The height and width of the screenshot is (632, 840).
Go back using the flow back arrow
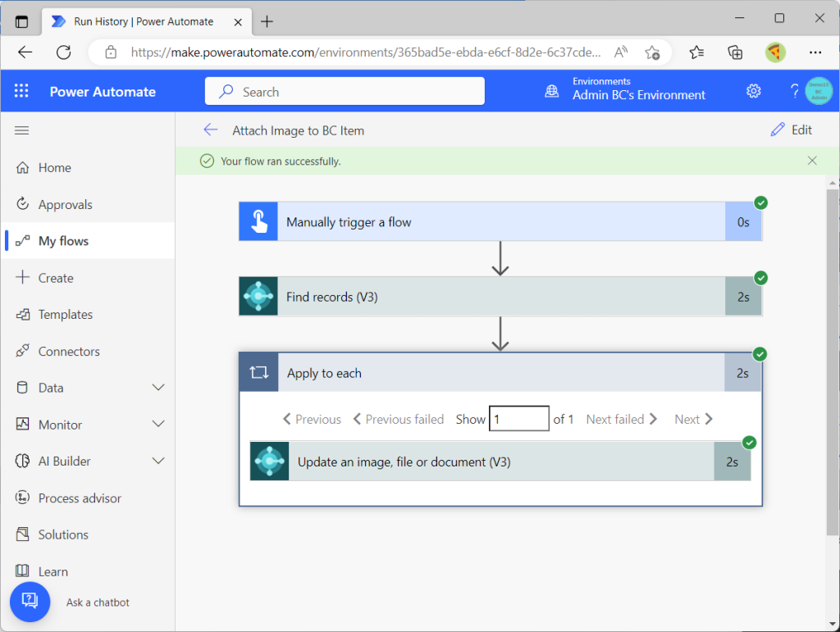point(211,130)
